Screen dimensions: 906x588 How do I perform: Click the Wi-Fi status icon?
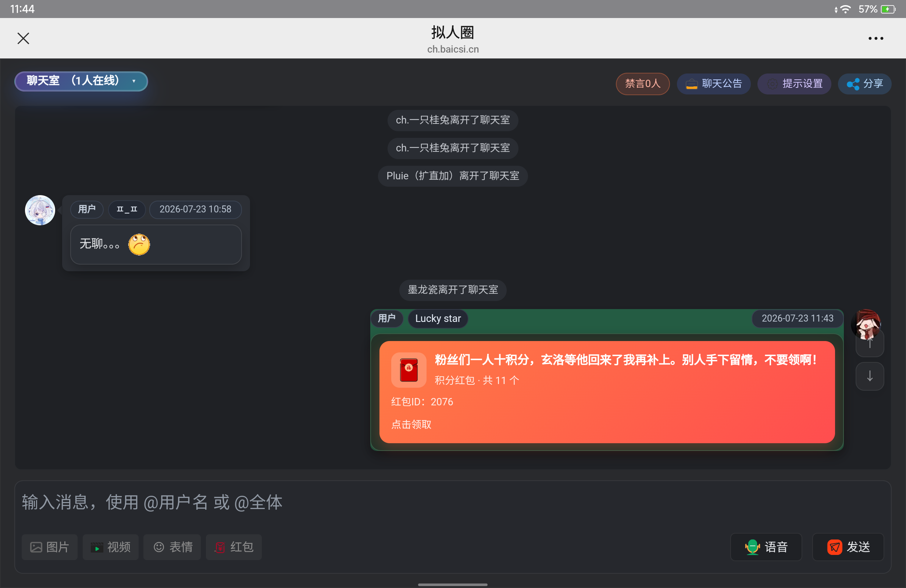(x=845, y=9)
